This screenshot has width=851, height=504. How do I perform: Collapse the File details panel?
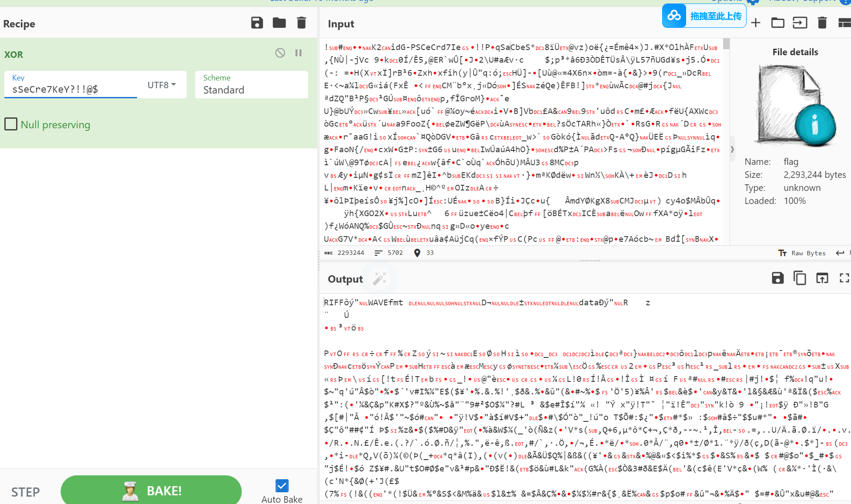(x=732, y=149)
